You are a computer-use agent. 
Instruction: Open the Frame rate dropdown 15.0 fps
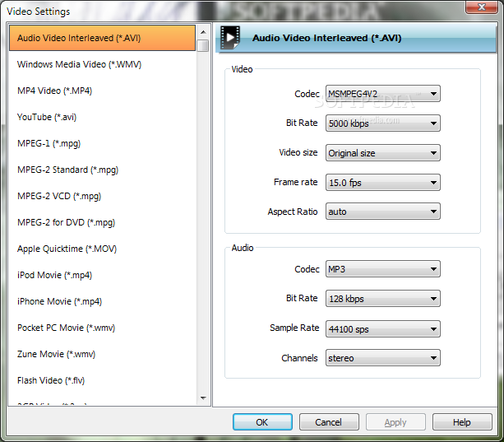(x=383, y=183)
